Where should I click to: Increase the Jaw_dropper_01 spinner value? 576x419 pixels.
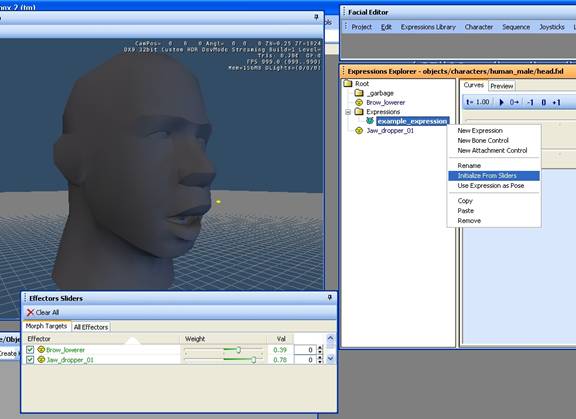(x=320, y=358)
